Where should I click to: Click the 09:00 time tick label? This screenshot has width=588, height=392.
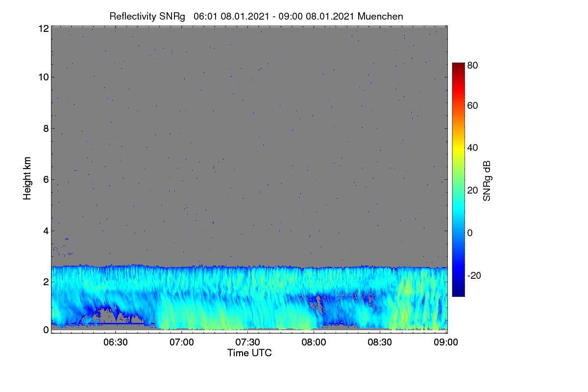coord(447,343)
